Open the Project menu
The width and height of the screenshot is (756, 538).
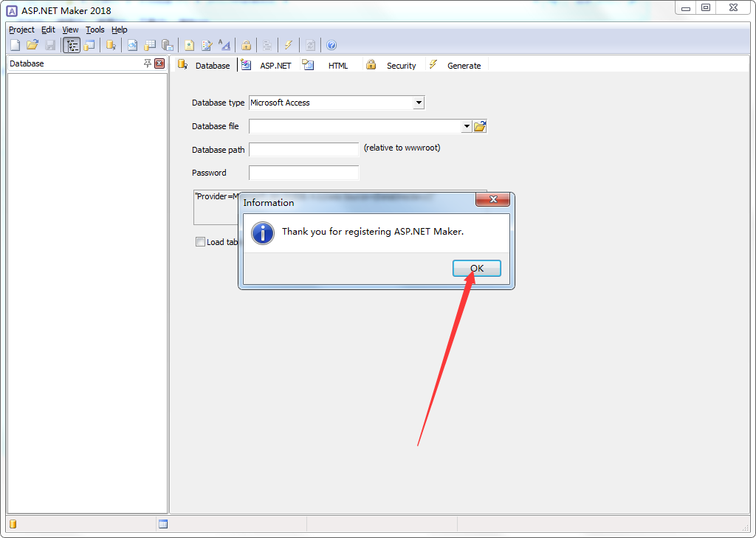coord(21,30)
